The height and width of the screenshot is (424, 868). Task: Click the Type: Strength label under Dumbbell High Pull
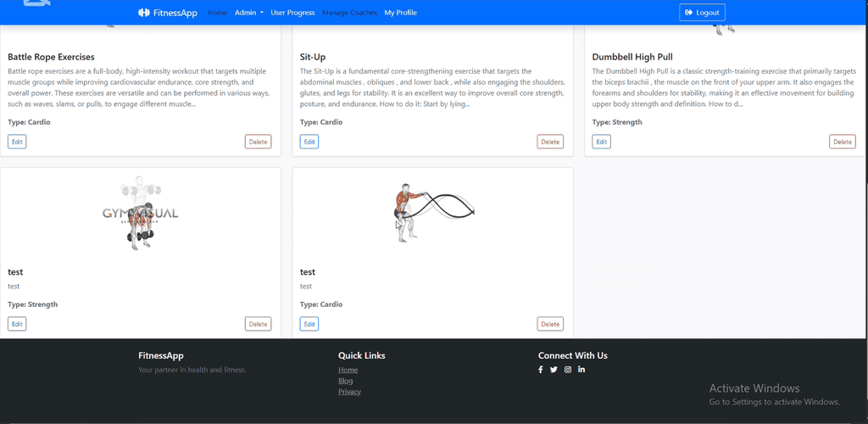pos(617,122)
